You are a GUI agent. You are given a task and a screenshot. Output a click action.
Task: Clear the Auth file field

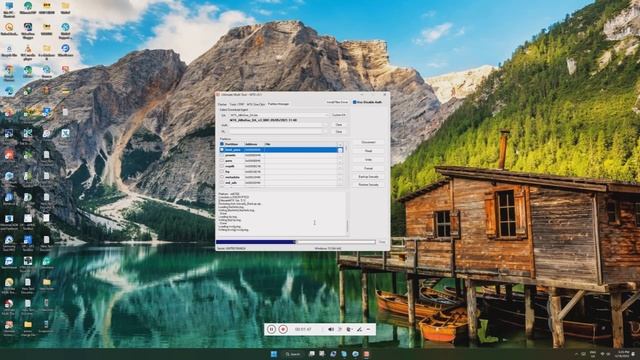[x=339, y=125]
